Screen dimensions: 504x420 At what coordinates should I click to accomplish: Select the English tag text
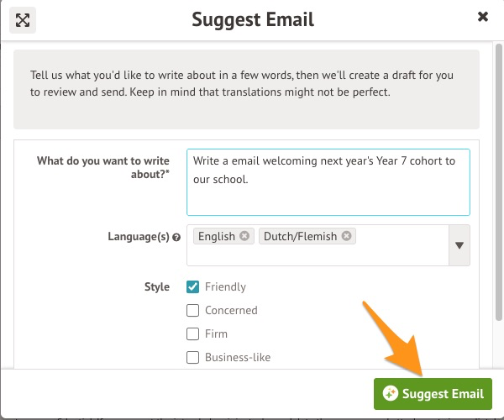pyautogui.click(x=217, y=236)
